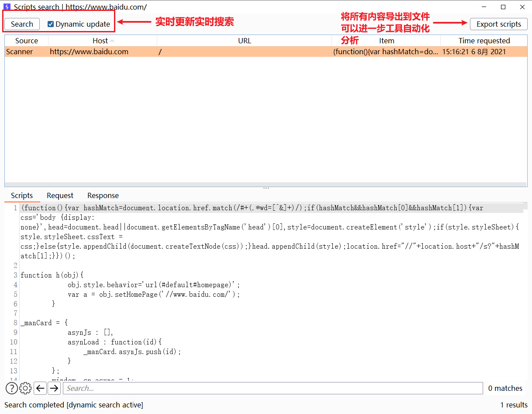This screenshot has height=414, width=532.
Task: Click the Export scripts button
Action: 499,24
